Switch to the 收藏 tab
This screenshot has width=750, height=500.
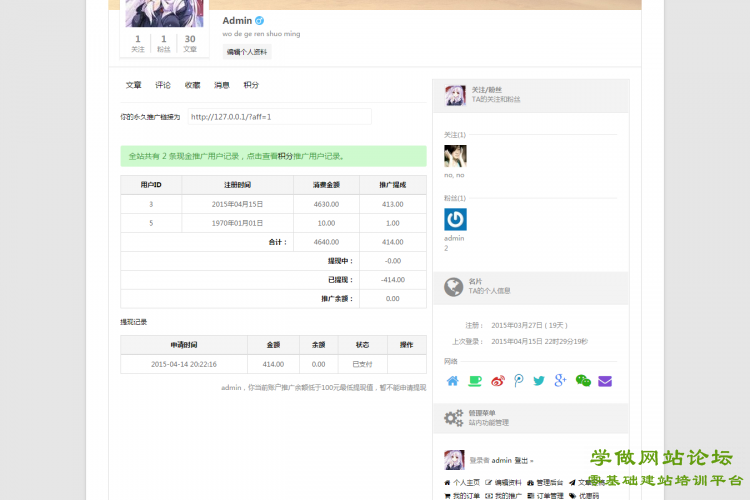192,85
